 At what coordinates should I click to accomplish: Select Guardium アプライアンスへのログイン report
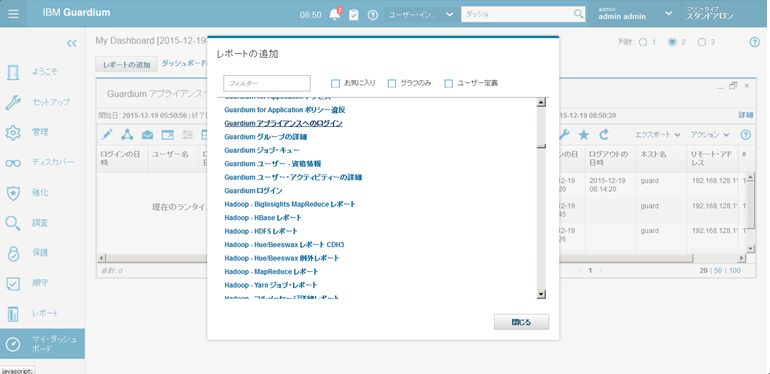tap(283, 123)
